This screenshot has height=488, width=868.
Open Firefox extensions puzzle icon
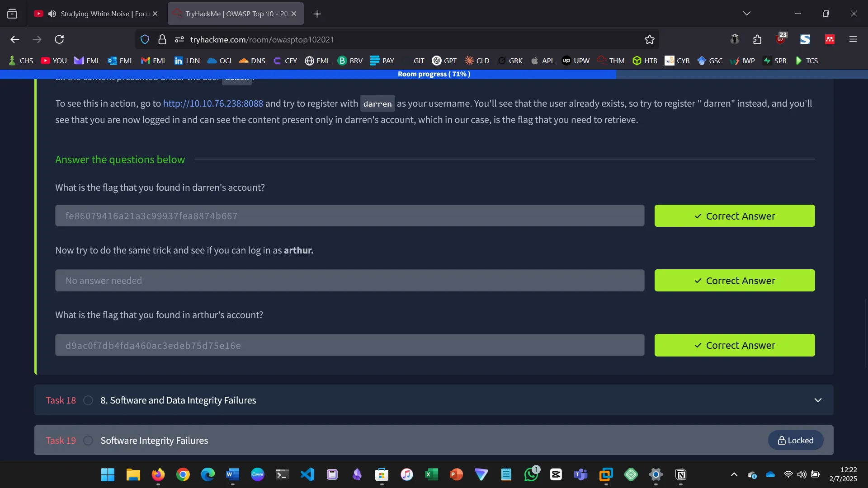point(757,40)
